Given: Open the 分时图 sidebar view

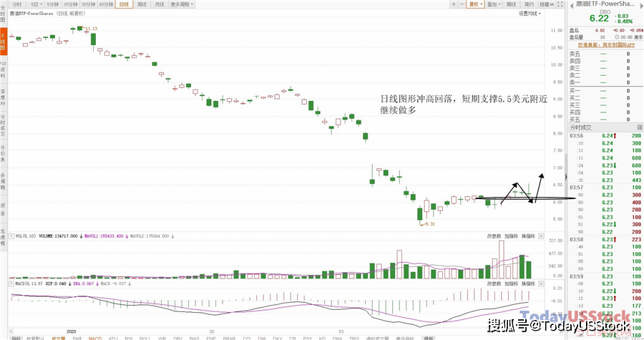Looking at the screenshot, I should pos(4,14).
